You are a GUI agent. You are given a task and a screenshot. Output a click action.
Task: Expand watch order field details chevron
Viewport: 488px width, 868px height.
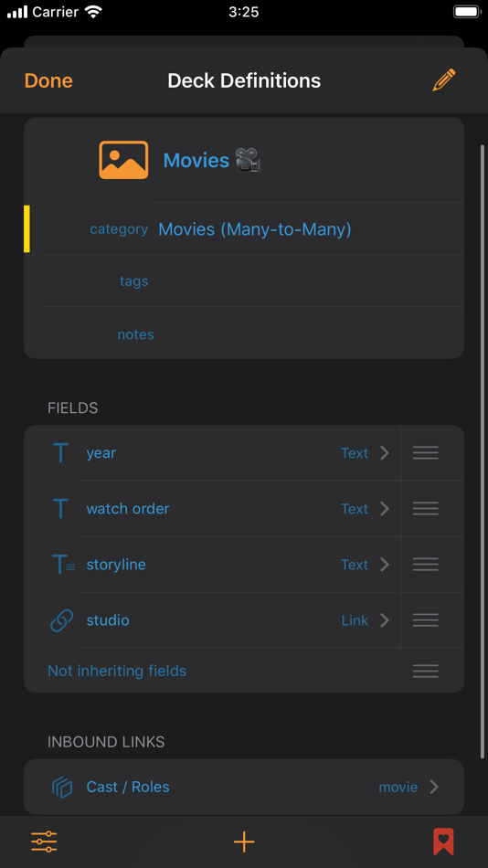pyautogui.click(x=385, y=509)
